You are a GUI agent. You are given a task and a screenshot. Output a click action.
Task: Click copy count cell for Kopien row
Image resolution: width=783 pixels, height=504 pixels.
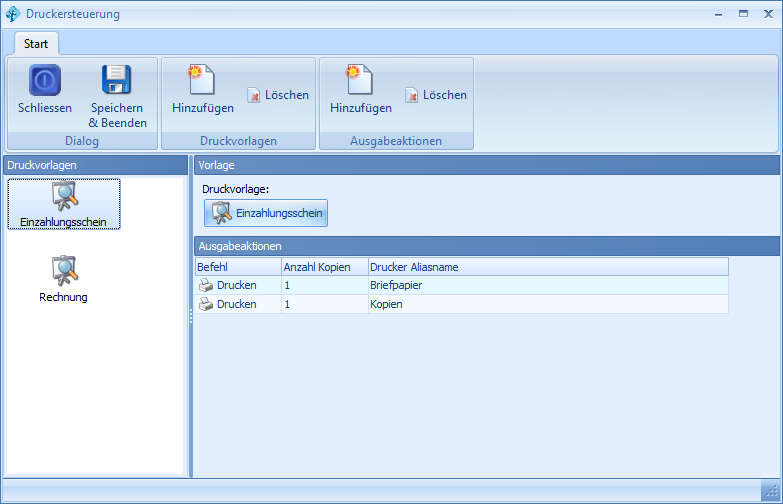click(x=323, y=304)
